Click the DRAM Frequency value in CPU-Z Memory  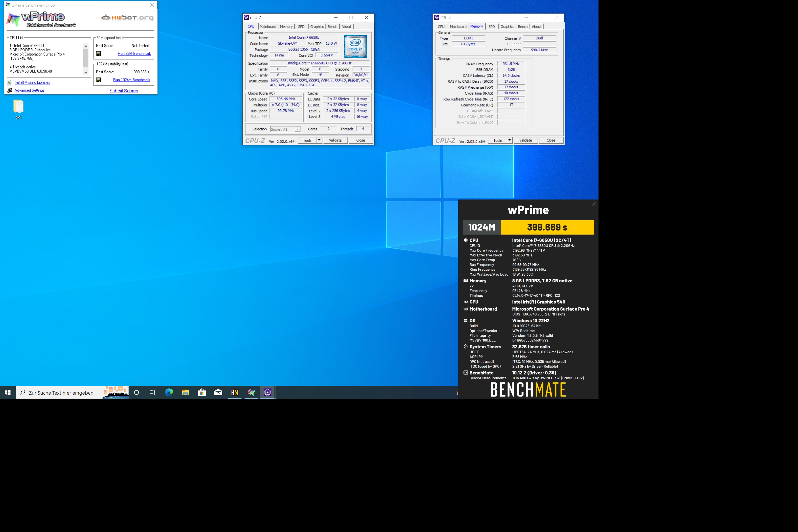[511, 64]
